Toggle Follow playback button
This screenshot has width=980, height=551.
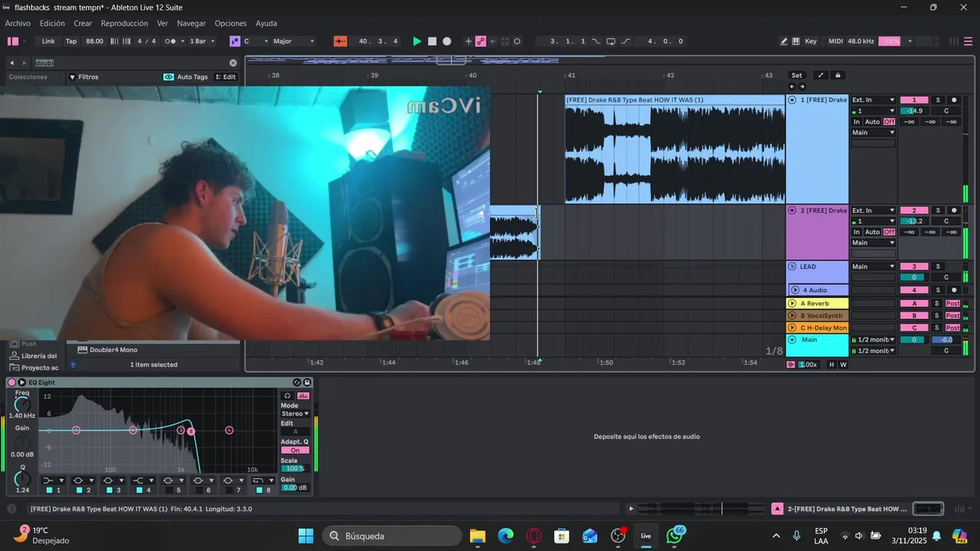pos(341,41)
